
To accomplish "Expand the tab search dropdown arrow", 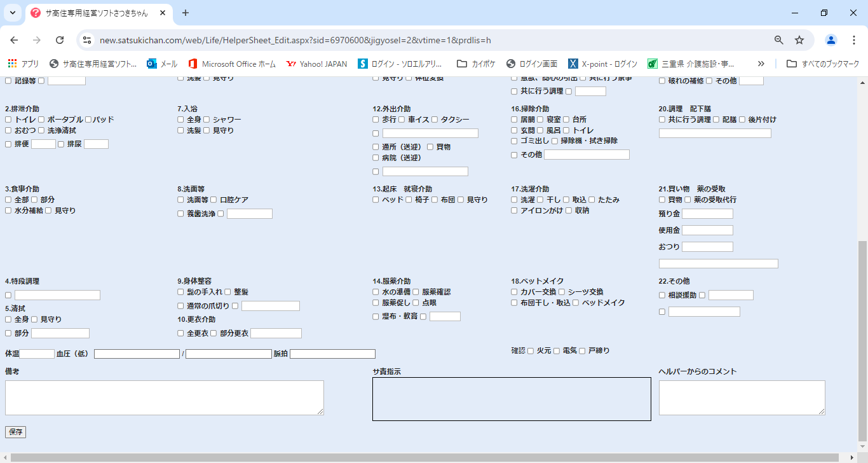I will pyautogui.click(x=13, y=13).
